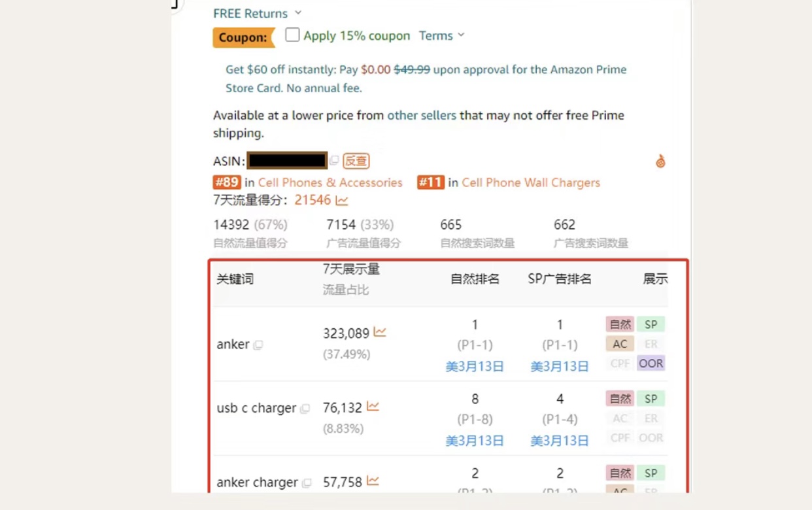Click the 反查 reverse lookup button
This screenshot has width=812, height=510.
click(x=356, y=161)
